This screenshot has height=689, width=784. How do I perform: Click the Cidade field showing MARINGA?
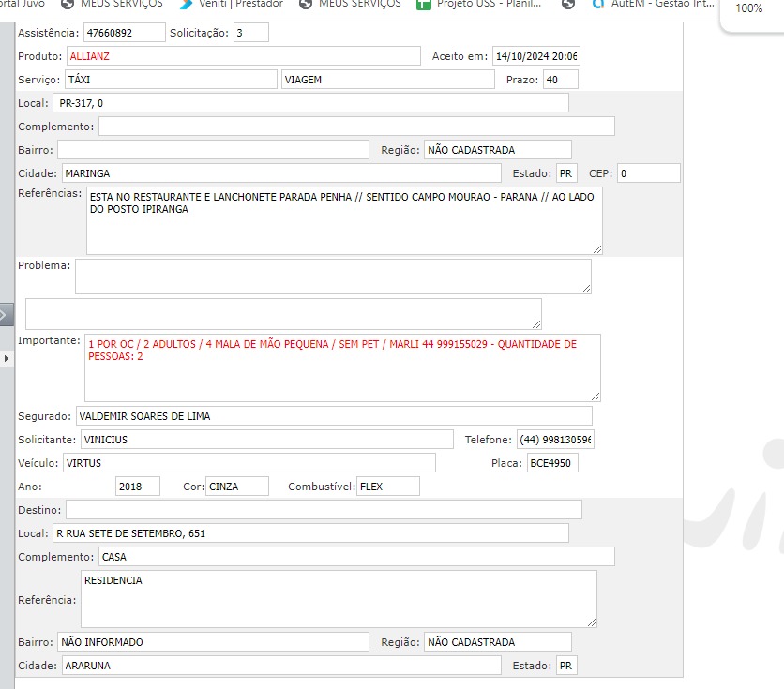click(281, 173)
